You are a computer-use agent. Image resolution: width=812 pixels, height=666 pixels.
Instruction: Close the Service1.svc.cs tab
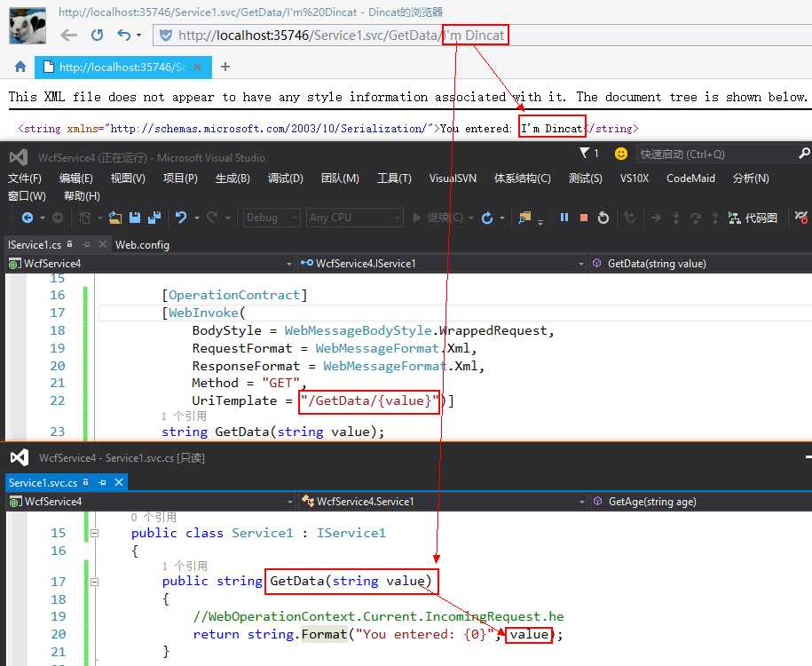click(119, 482)
